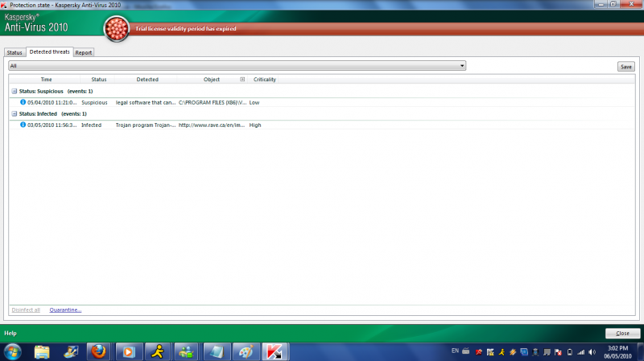Select row detected 03/05/2010 11:56
This screenshot has width=644, height=361.
tap(321, 125)
